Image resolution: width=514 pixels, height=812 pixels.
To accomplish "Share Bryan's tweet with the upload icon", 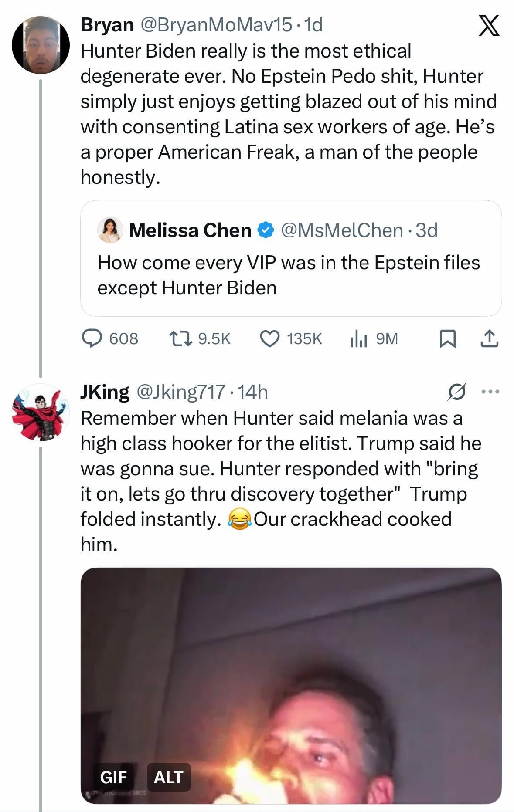I will click(489, 338).
